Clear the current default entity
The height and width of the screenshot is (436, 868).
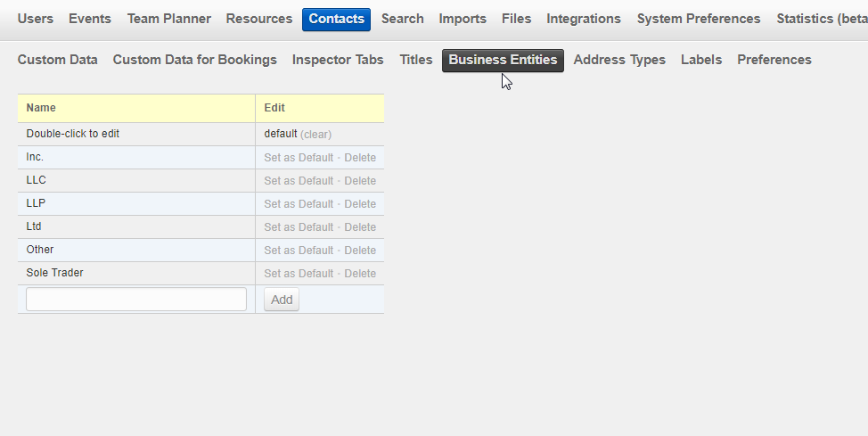coord(315,135)
